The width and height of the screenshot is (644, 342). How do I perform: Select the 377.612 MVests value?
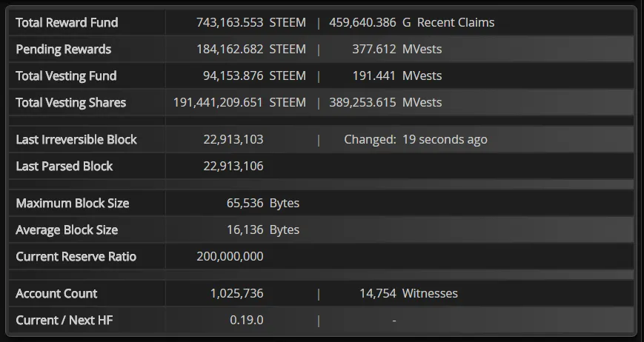pyautogui.click(x=374, y=49)
